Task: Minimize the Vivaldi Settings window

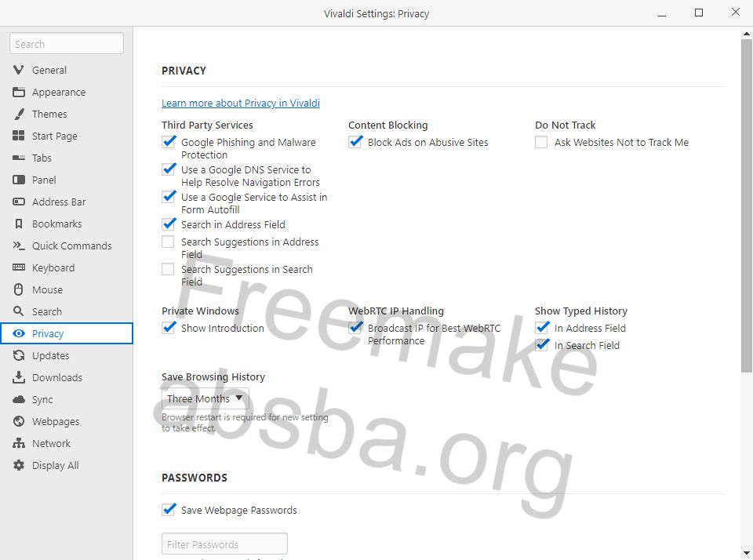Action: (x=662, y=14)
